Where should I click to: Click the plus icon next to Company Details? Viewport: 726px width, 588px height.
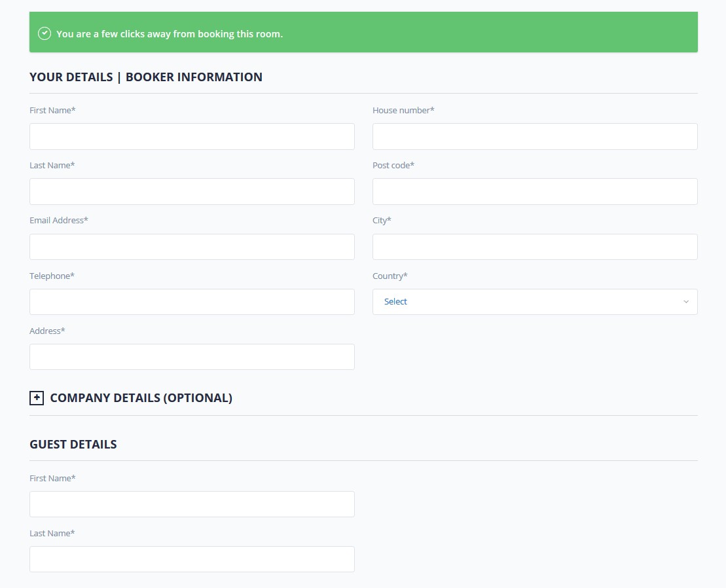click(37, 397)
